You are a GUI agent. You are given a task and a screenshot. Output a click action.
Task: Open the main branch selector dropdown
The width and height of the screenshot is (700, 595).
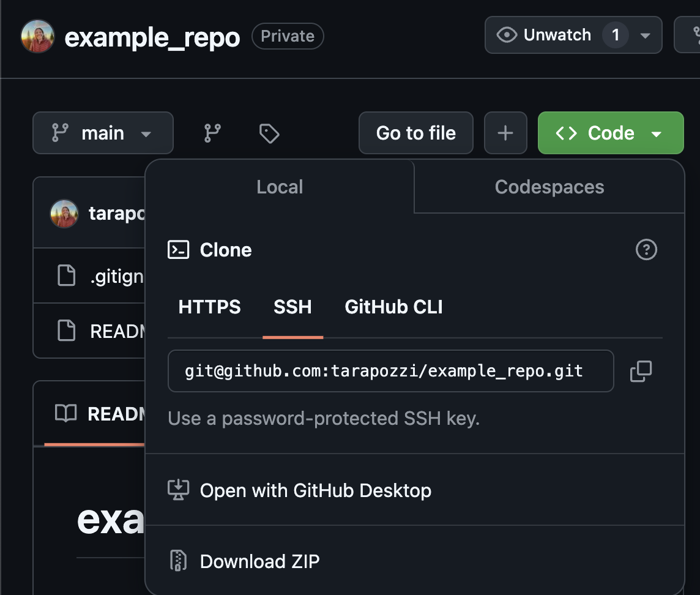[x=103, y=133]
